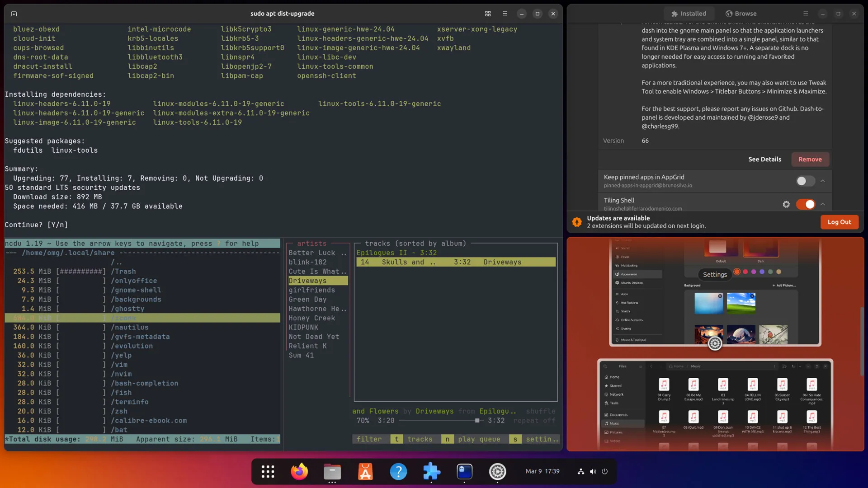The width and height of the screenshot is (868, 488).
Task: Open Tiling Shell settings gear
Action: tap(786, 204)
